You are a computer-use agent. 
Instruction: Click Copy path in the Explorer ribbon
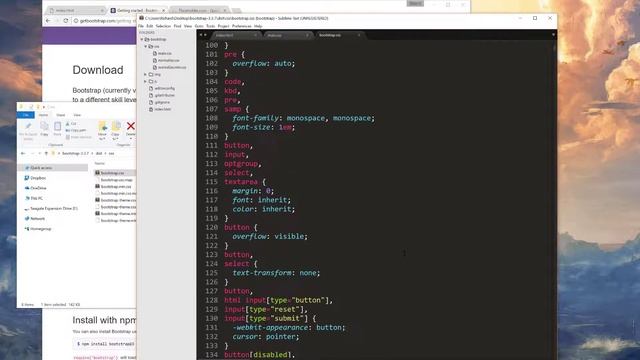[76, 130]
